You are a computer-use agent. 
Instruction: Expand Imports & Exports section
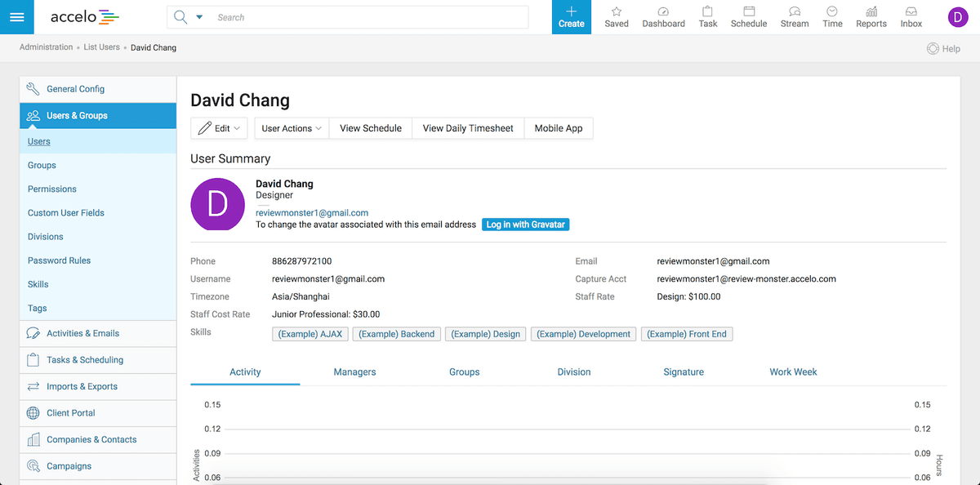point(98,386)
